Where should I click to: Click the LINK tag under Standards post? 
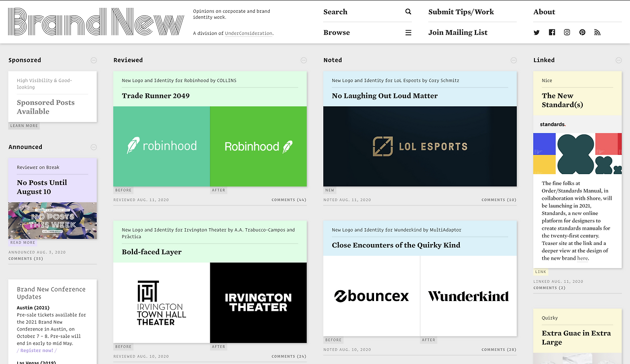pyautogui.click(x=541, y=272)
